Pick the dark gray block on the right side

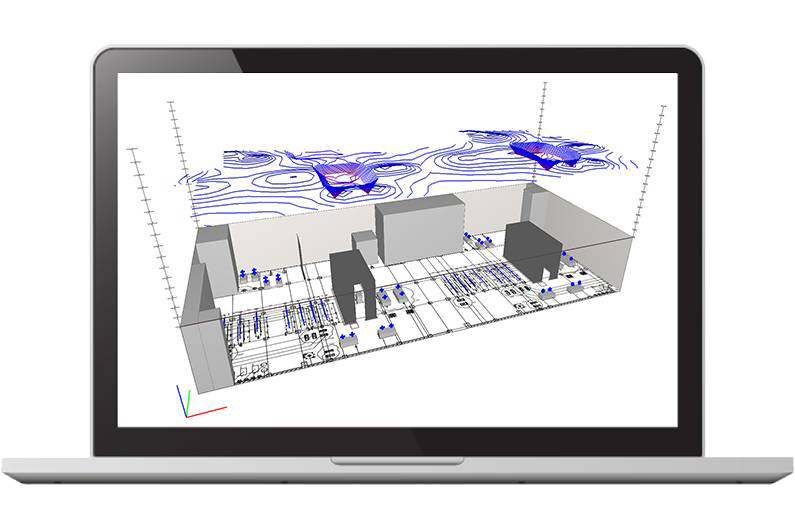(x=531, y=249)
